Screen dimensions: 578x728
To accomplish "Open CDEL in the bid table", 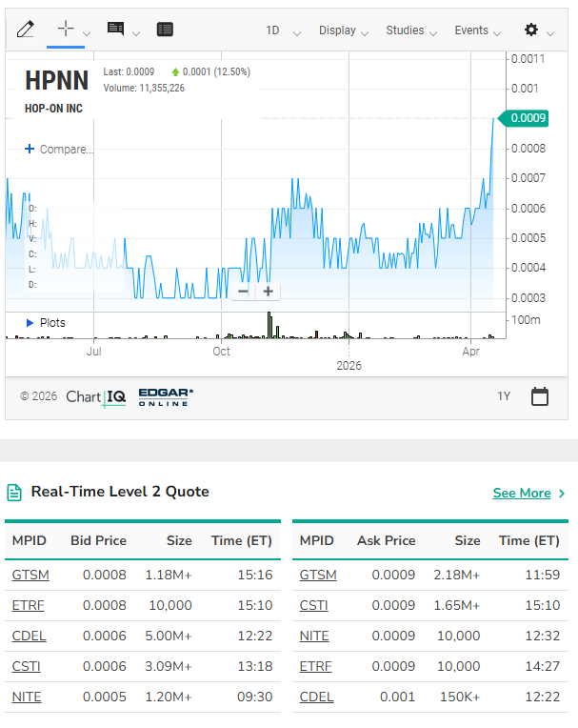I will [x=29, y=636].
